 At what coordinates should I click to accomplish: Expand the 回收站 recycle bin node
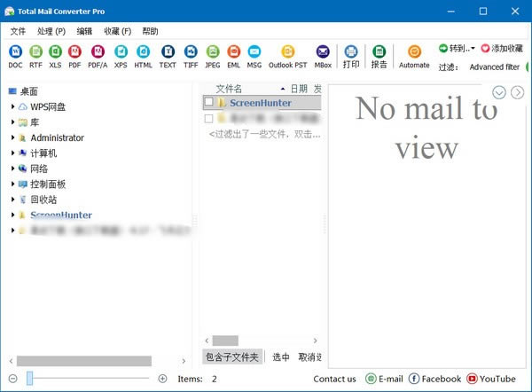click(x=13, y=200)
